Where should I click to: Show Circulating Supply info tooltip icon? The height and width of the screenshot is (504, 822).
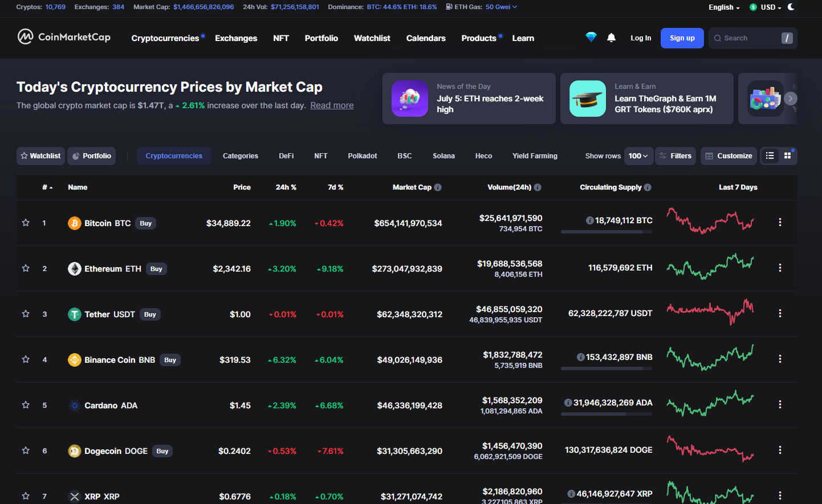click(648, 187)
